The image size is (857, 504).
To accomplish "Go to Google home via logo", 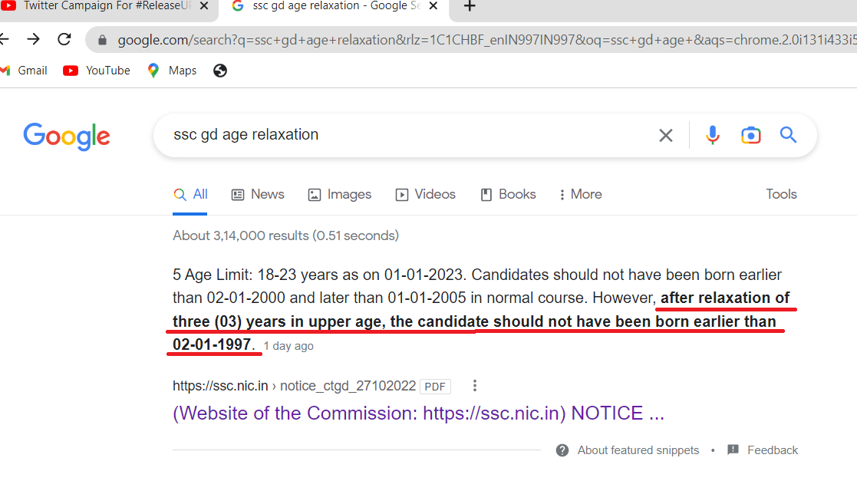I will coord(67,136).
